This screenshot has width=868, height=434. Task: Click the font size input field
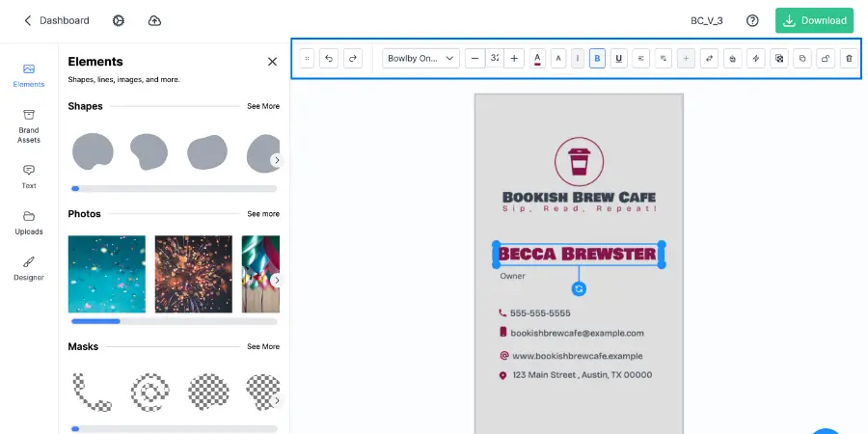point(495,58)
